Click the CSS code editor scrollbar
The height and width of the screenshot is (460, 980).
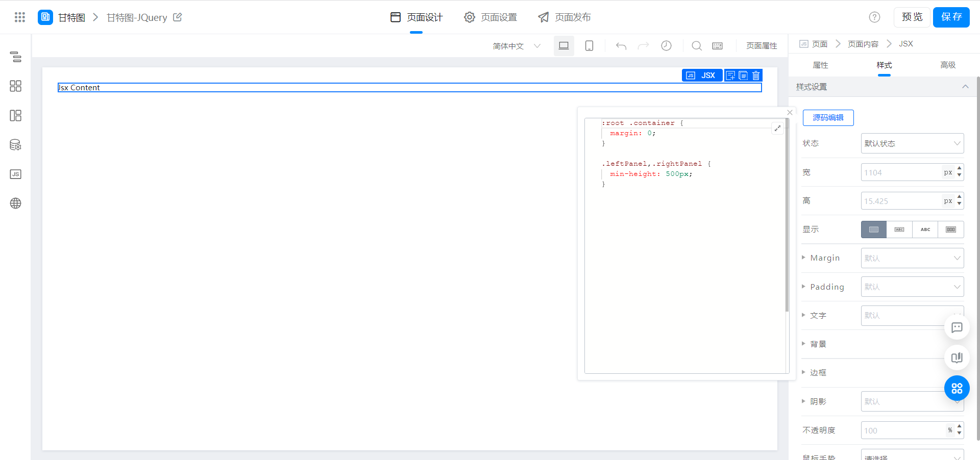(787, 214)
